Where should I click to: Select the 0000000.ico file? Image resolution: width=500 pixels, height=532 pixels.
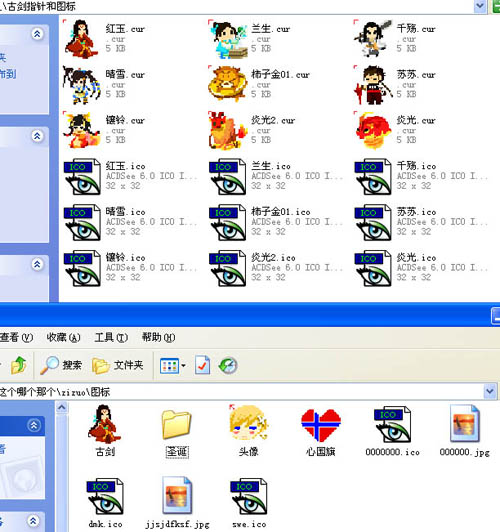pyautogui.click(x=392, y=431)
